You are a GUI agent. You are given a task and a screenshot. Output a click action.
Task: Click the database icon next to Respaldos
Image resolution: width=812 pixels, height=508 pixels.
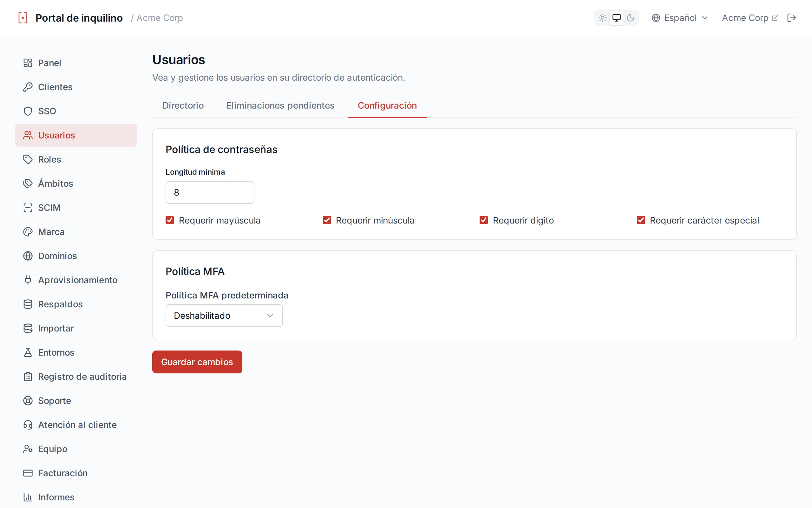[28, 304]
